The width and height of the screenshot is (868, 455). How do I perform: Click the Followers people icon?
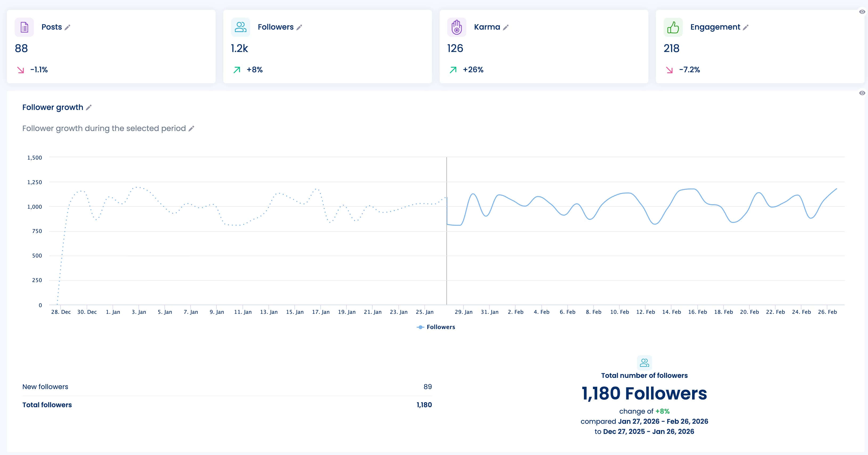pyautogui.click(x=240, y=27)
